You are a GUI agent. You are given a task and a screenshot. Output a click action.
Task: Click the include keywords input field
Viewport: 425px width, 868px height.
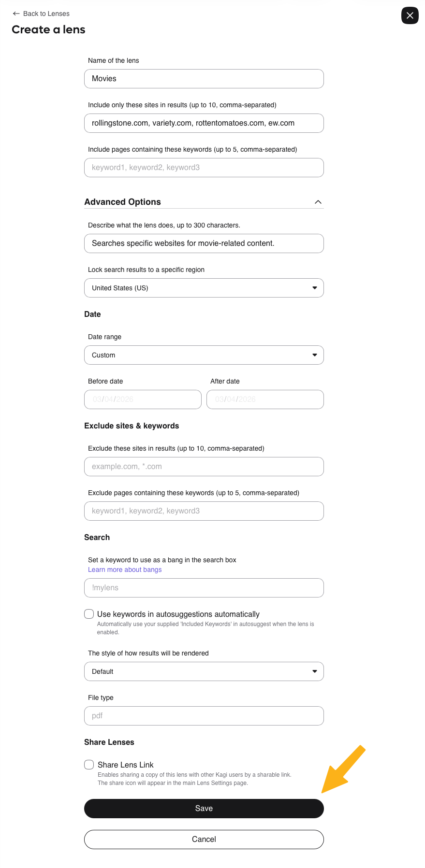204,168
